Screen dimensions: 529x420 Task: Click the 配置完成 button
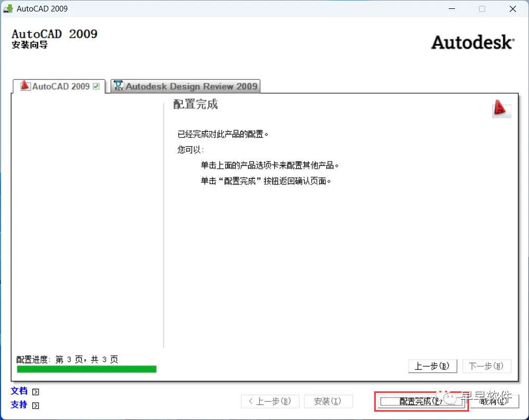tap(422, 401)
